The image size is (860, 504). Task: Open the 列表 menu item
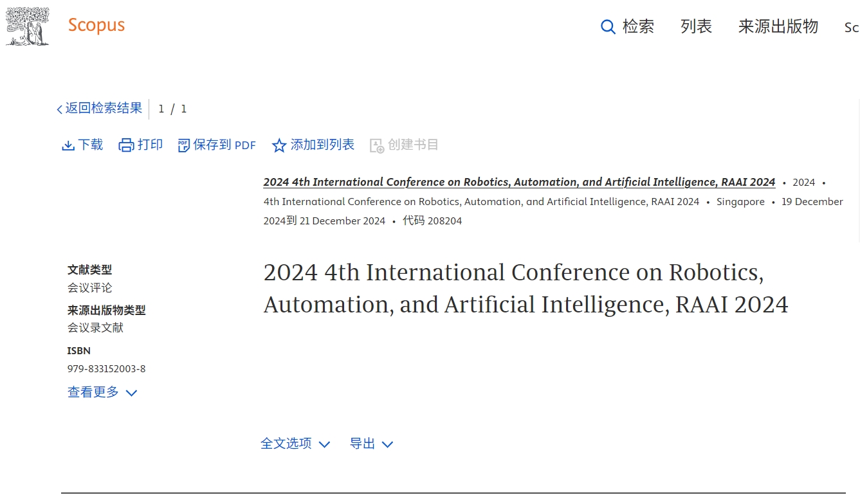coord(696,26)
